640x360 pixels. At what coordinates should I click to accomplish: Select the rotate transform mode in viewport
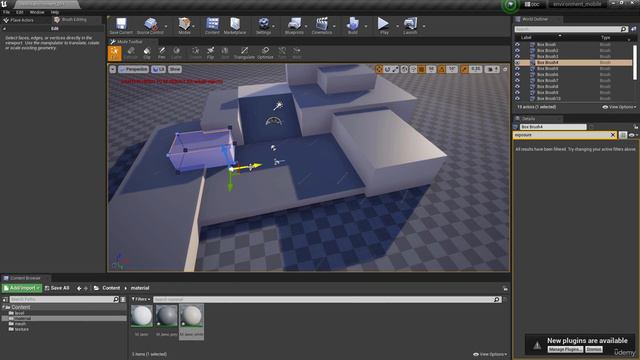click(387, 69)
